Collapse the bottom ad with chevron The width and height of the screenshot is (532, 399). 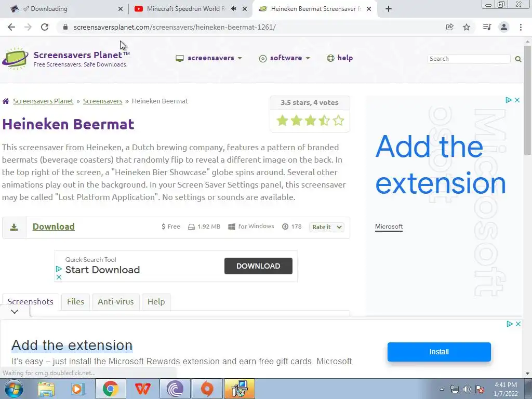tap(15, 312)
